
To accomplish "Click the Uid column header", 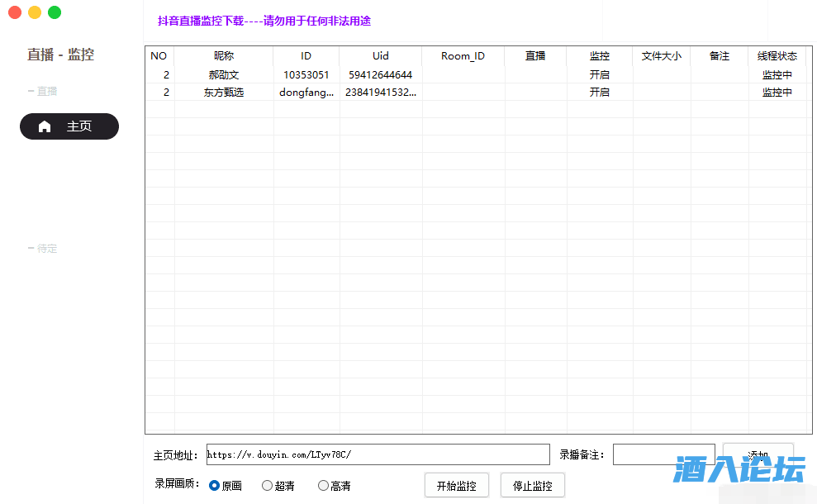I will [x=380, y=56].
